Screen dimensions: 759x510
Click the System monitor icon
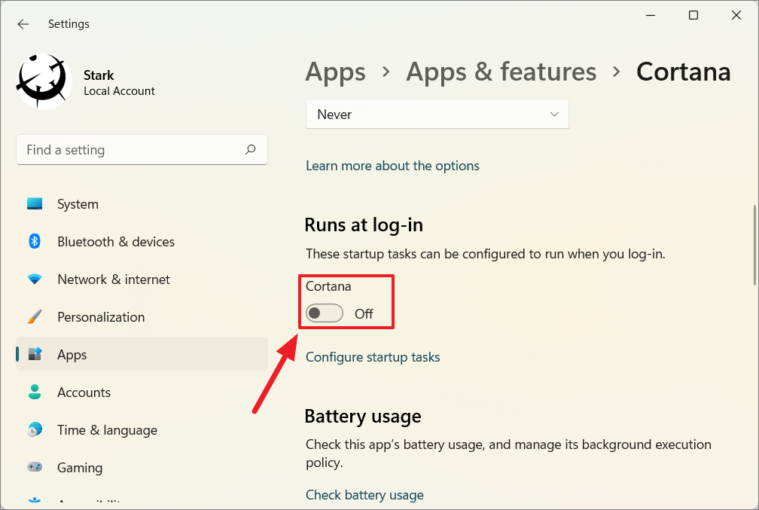click(x=34, y=204)
